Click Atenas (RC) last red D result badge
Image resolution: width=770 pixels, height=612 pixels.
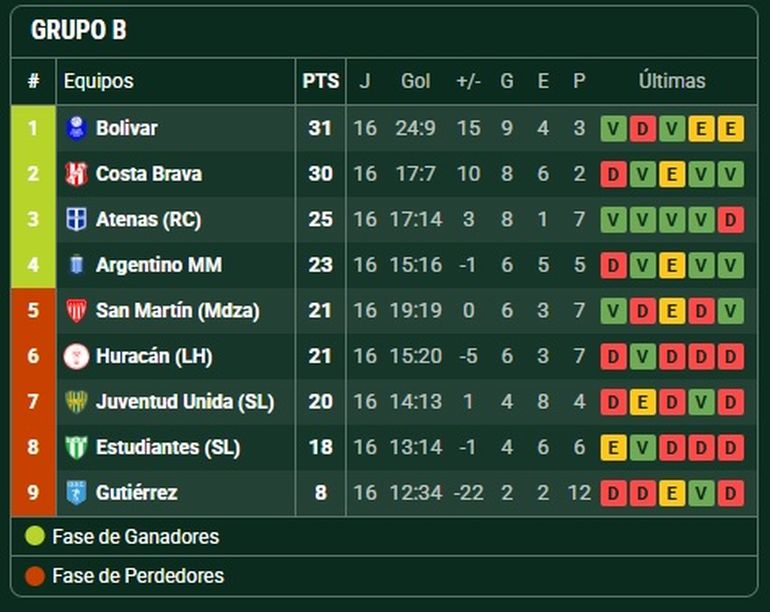point(731,220)
